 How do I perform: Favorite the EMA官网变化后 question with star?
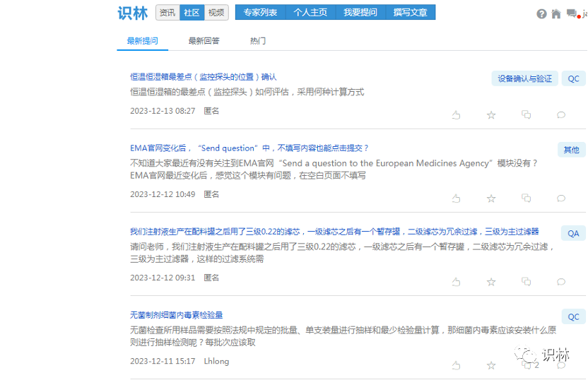[491, 198]
